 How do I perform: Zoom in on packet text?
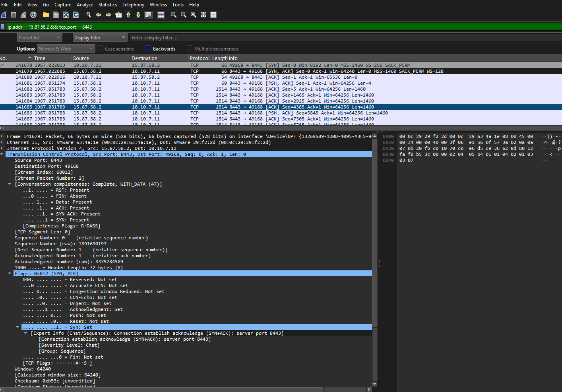click(174, 15)
